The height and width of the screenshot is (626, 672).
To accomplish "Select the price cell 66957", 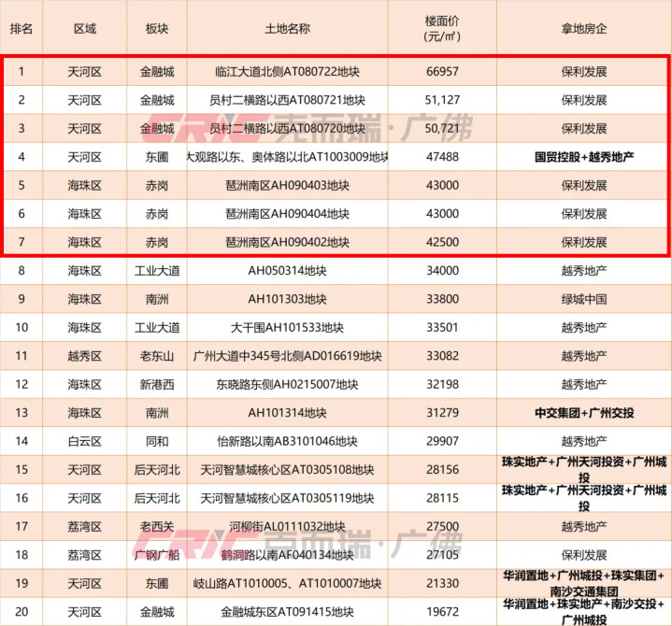I will pyautogui.click(x=442, y=72).
